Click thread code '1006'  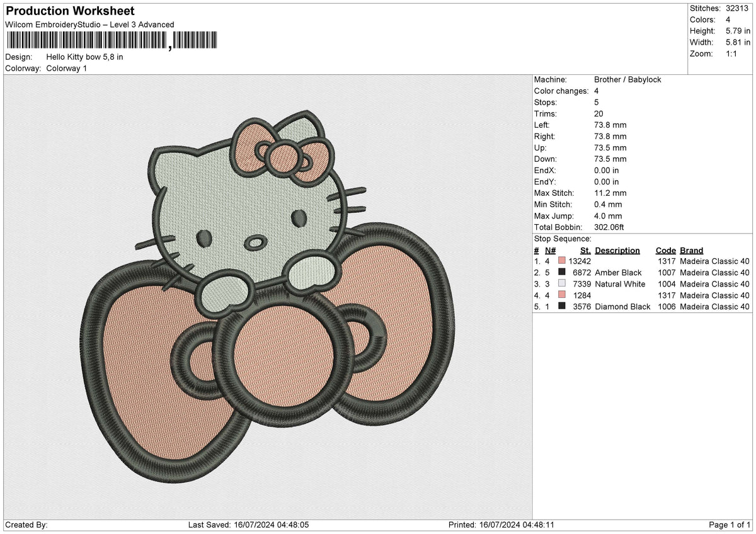667,307
